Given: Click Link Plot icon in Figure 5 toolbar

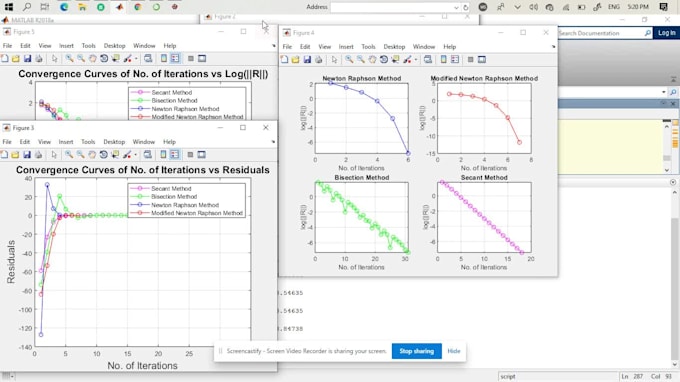Looking at the screenshot, I should 148,59.
